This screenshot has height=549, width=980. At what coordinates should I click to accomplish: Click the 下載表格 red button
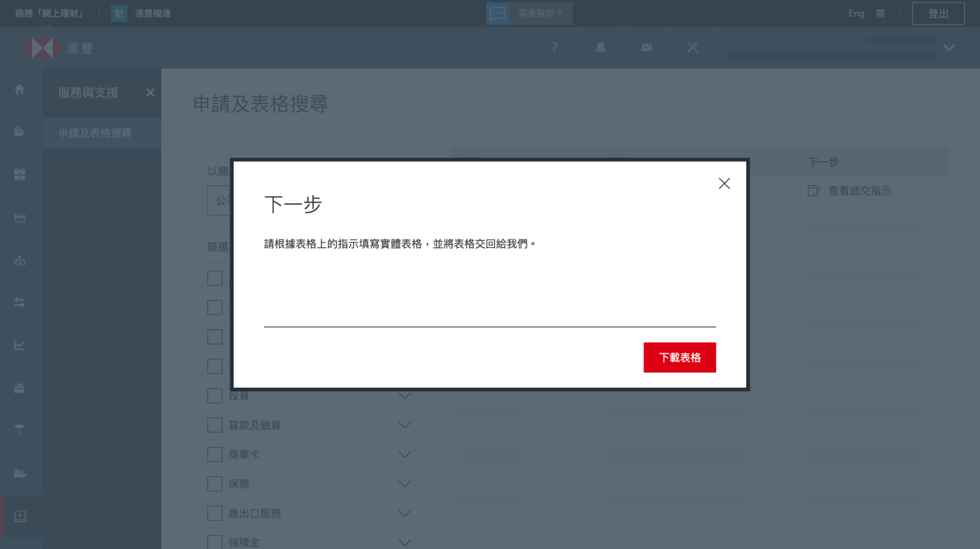coord(679,357)
